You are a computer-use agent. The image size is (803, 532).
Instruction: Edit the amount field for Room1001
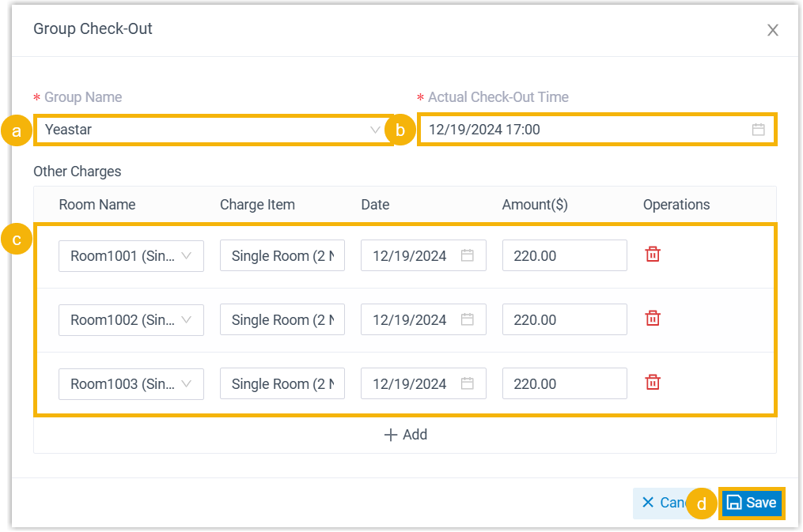564,256
